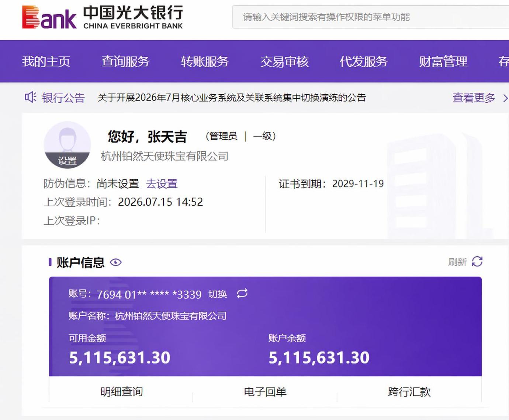Open 明细查询 transaction details
This screenshot has height=420, width=509.
[122, 392]
